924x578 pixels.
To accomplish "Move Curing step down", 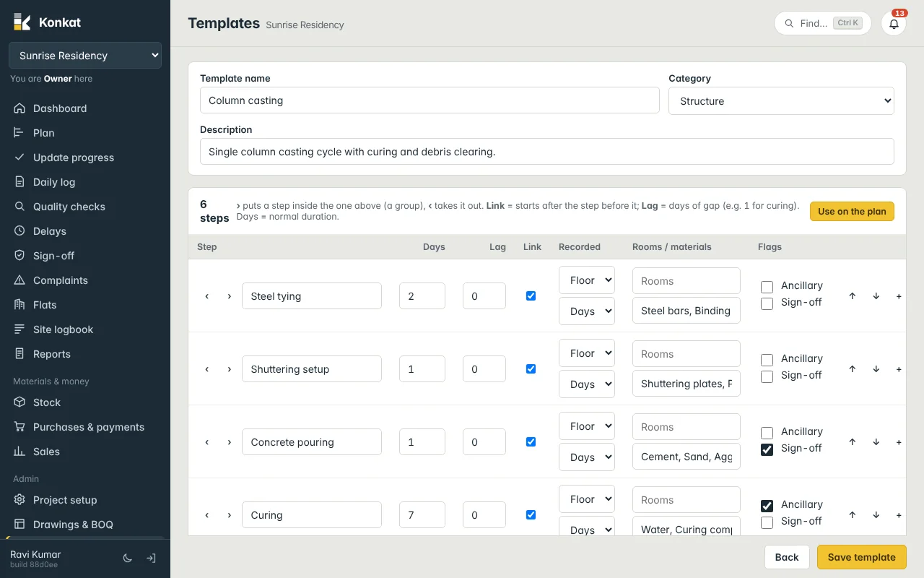I will coord(876,515).
